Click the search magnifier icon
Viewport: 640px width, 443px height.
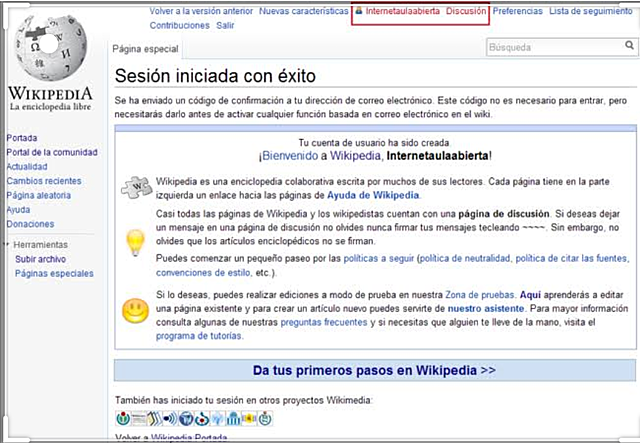pyautogui.click(x=629, y=45)
